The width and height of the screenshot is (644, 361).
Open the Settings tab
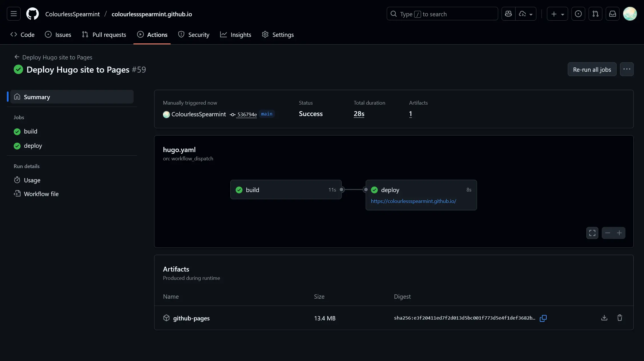278,35
